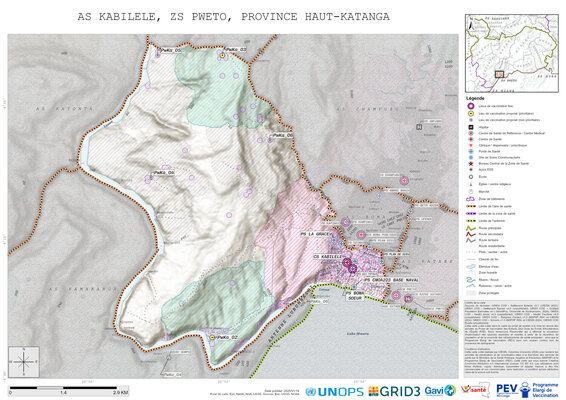Click the north arrow in the inset map

[x=470, y=25]
